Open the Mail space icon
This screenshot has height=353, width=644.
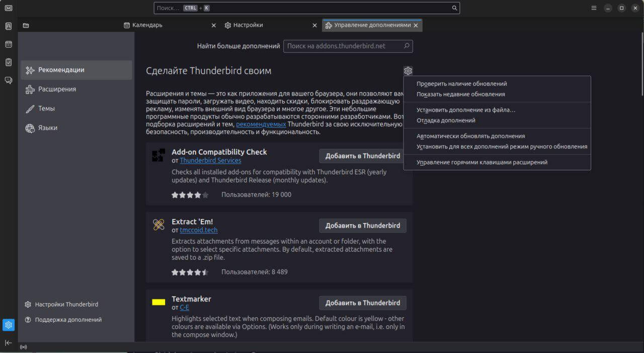(x=9, y=8)
